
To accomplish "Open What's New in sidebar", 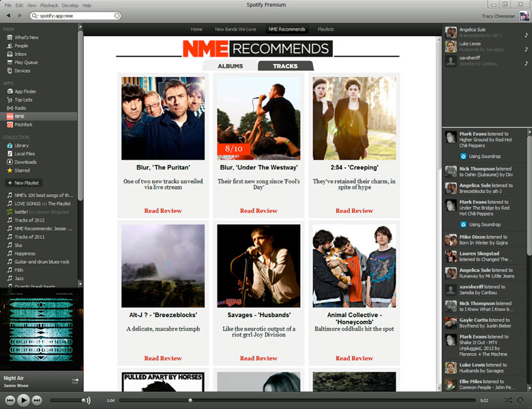I will click(x=23, y=37).
